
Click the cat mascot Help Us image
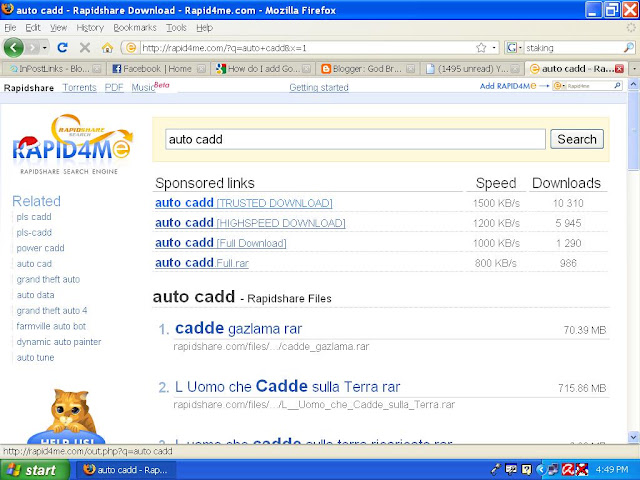click(x=67, y=416)
